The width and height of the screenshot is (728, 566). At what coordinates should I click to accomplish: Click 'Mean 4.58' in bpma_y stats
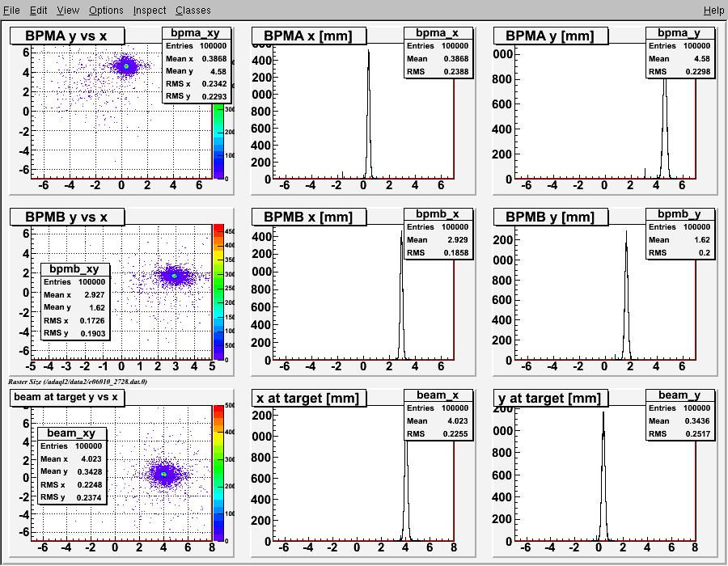(x=679, y=59)
